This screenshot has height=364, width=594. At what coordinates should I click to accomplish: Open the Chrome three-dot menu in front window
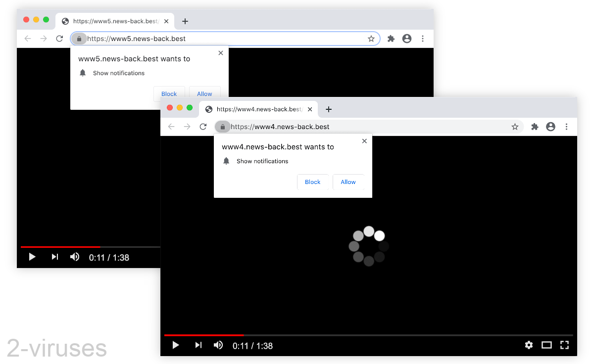point(566,127)
